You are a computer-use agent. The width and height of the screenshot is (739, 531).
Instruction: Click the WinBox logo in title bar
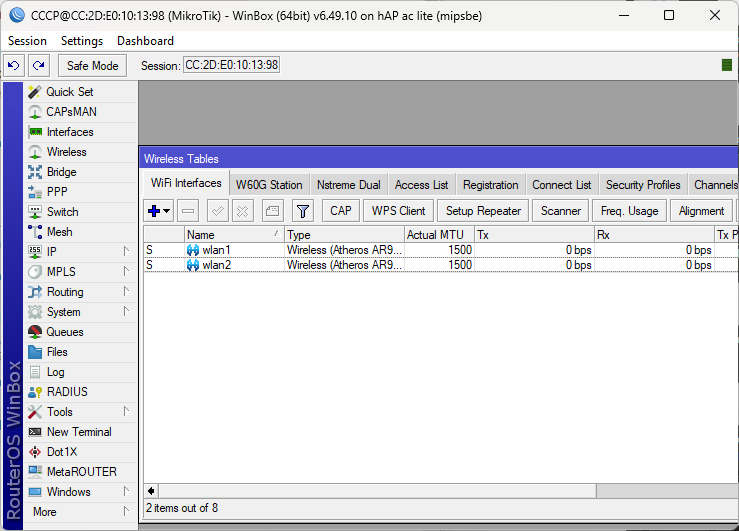pyautogui.click(x=16, y=16)
